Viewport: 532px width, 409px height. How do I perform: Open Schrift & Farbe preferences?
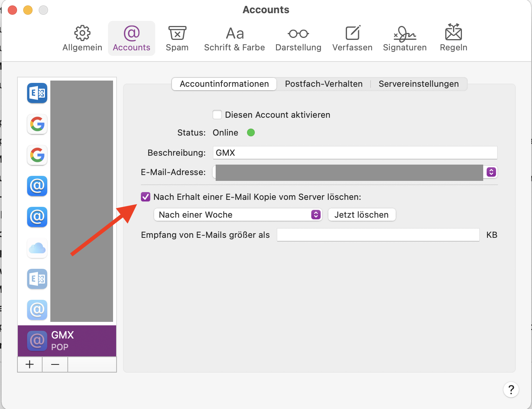click(234, 38)
